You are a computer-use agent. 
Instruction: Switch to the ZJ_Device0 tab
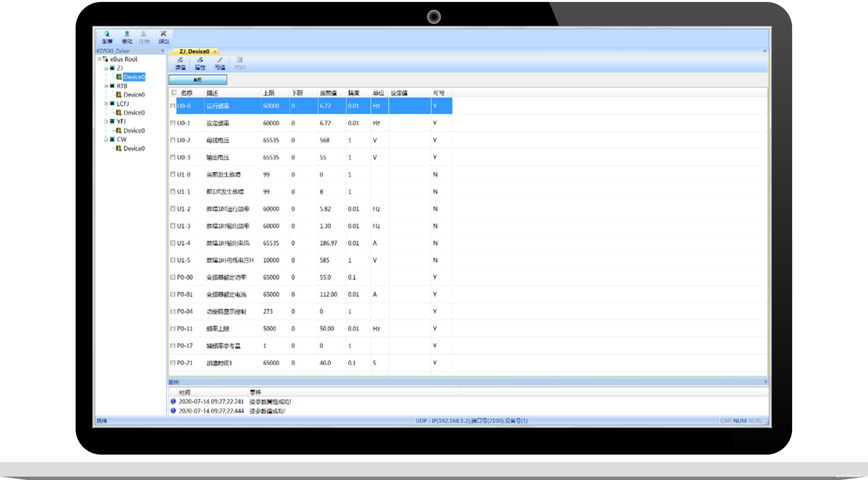[194, 51]
